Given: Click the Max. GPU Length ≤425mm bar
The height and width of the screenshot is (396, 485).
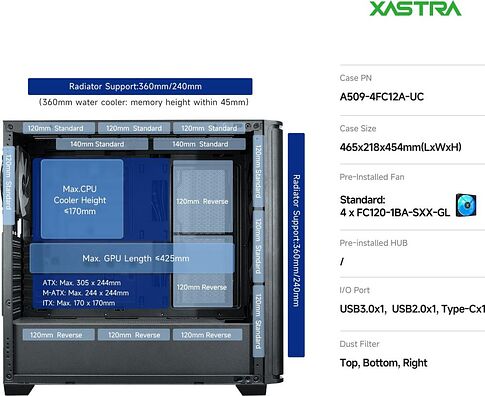Looking at the screenshot, I should 132,258.
